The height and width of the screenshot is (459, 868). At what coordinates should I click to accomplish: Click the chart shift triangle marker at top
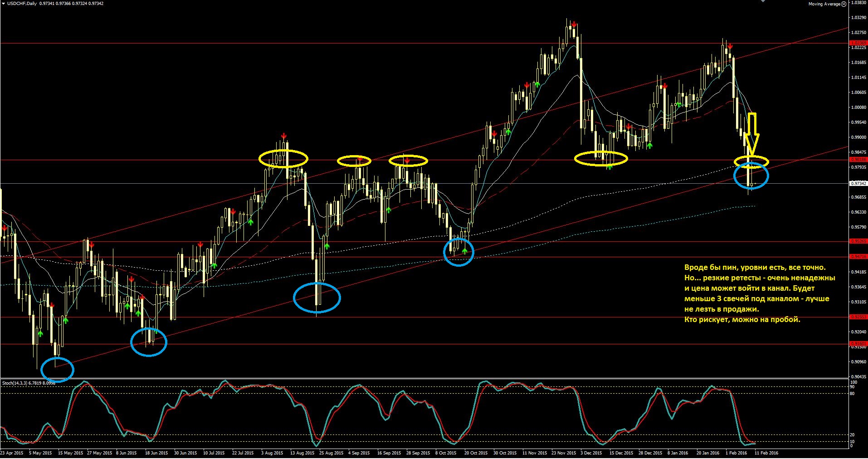[x=762, y=1]
